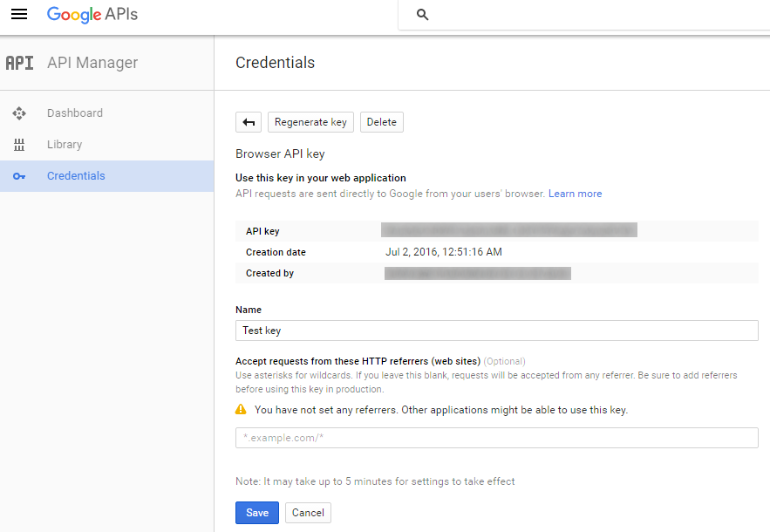The image size is (770, 532).
Task: Click the 'API Manager' title text
Action: [92, 63]
